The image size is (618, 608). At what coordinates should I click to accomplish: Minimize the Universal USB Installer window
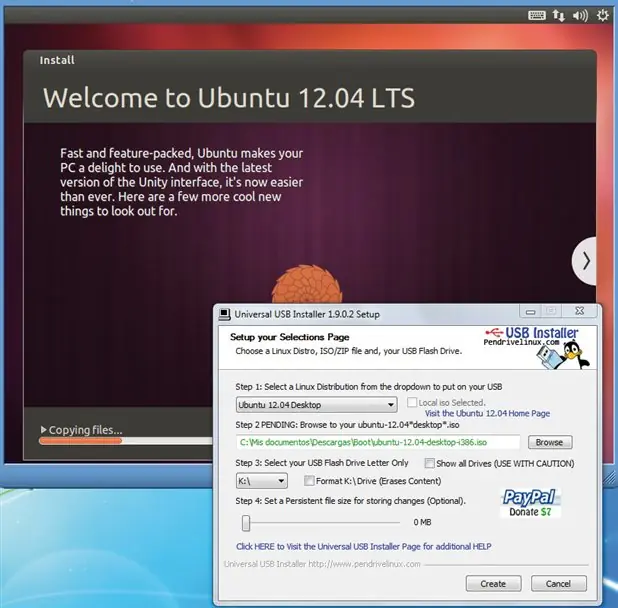pos(531,311)
